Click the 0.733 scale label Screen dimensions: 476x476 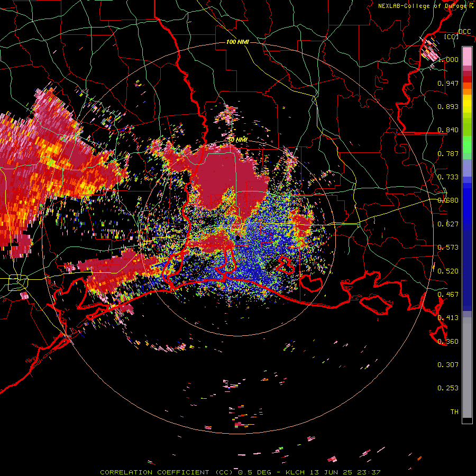coord(448,177)
